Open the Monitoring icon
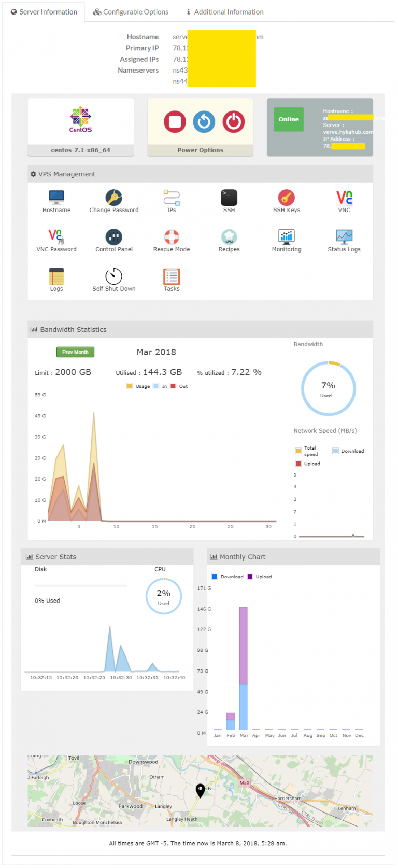Image resolution: width=398 pixels, height=868 pixels. coord(287,237)
